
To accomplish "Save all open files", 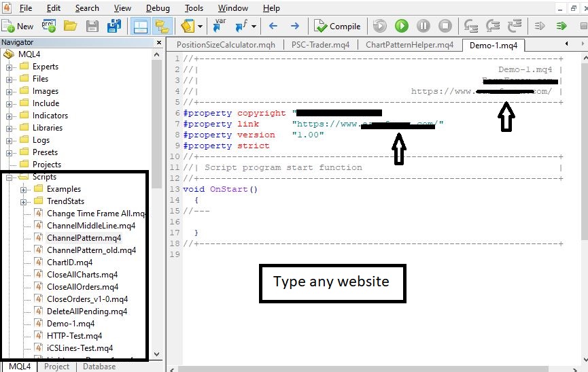I will 114,26.
